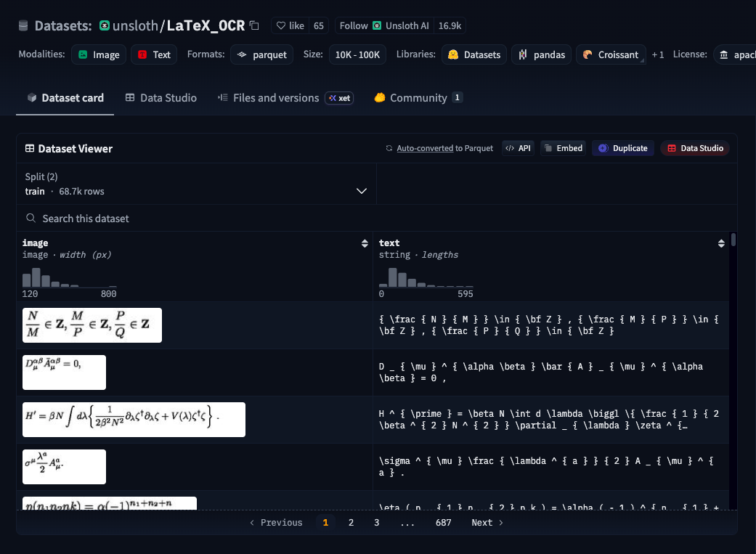Open Data Studio via the red button
Viewport: 756px width, 554px height.
(x=695, y=148)
